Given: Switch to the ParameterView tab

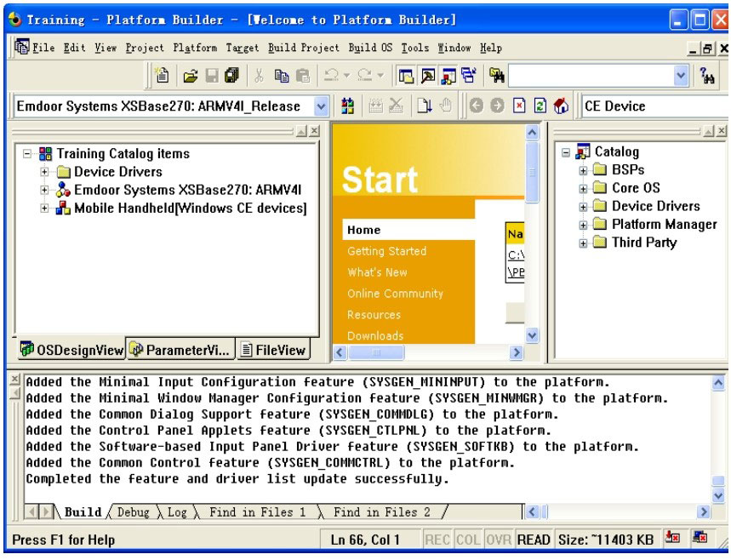Looking at the screenshot, I should 180,350.
